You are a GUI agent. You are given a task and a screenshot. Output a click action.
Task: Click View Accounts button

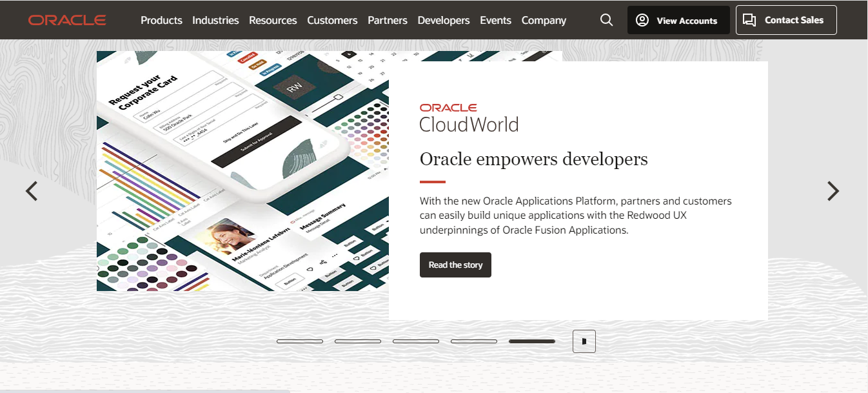pyautogui.click(x=678, y=20)
